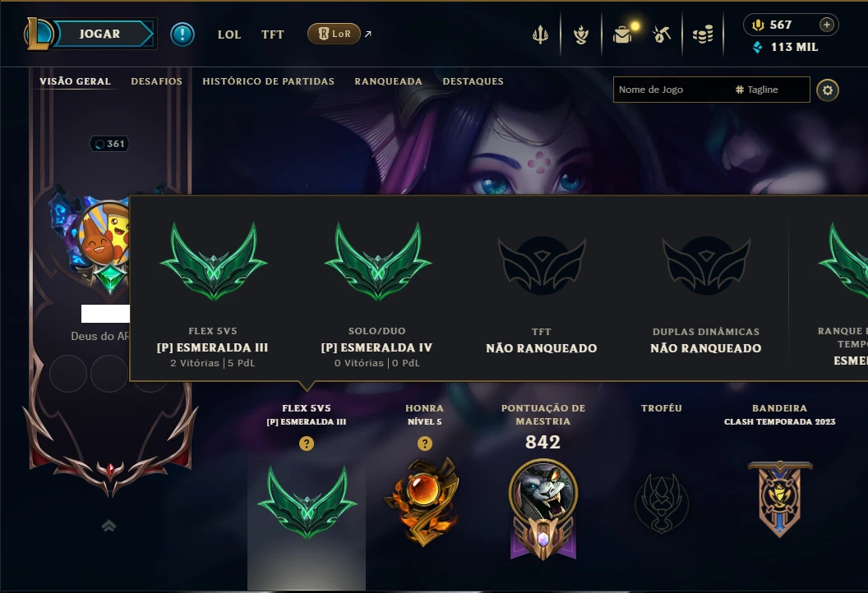Open the Histórico de Partidas tab

coord(269,81)
